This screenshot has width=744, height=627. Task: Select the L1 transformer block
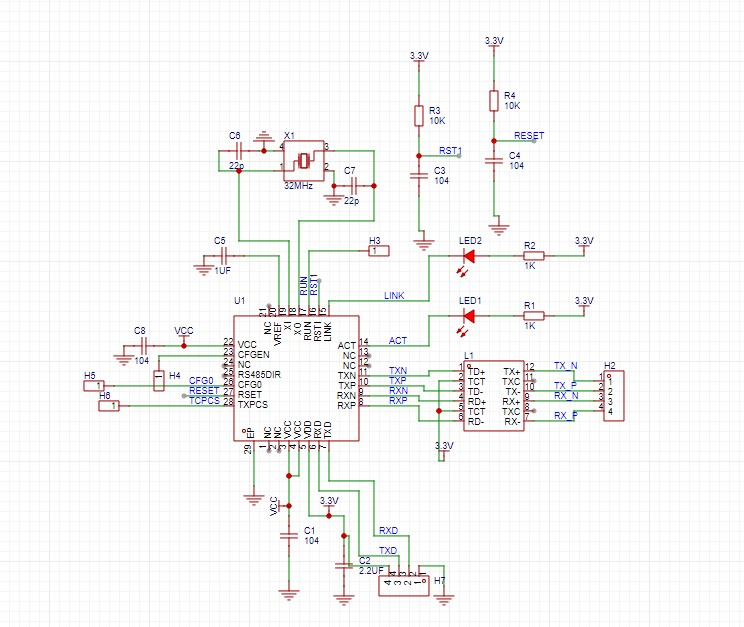[492, 396]
